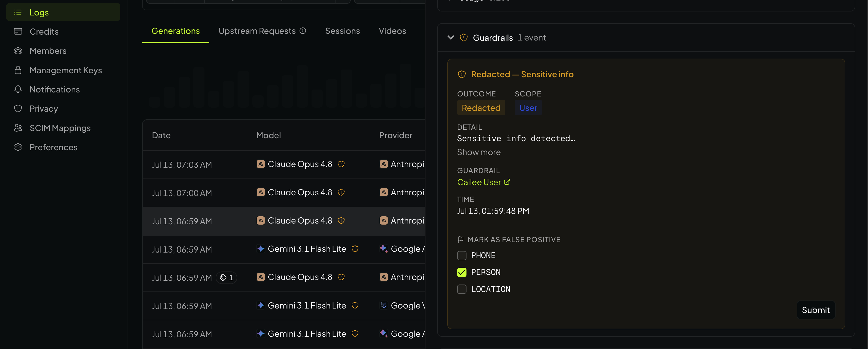Click the Notifications bell icon
This screenshot has height=349, width=868.
18,89
